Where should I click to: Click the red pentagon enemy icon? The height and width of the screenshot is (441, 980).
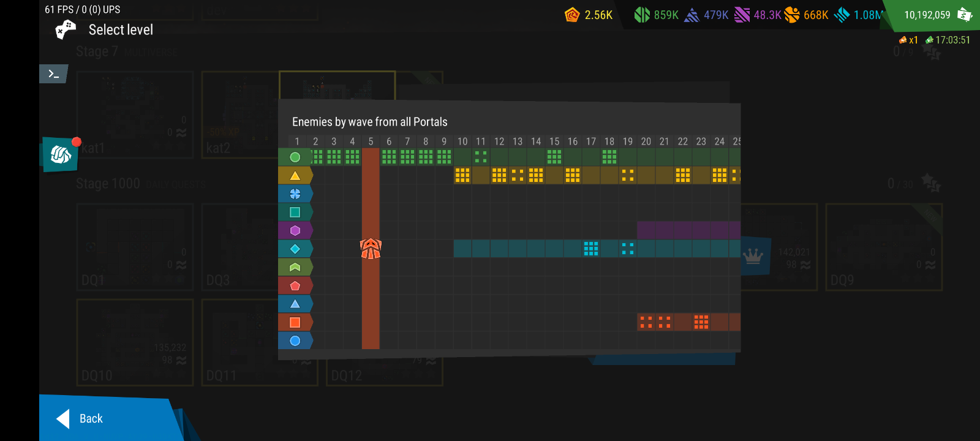coord(295,286)
